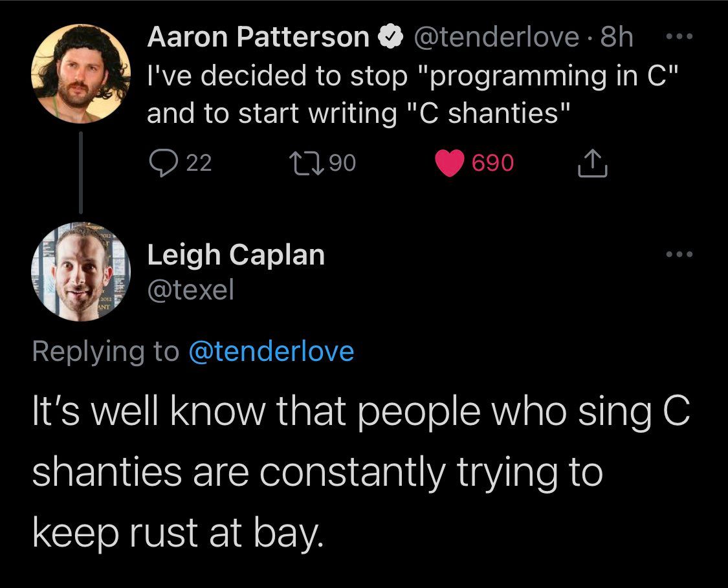Select the @tenderlove handle beside the timestamp
This screenshot has height=588, width=728.
tap(496, 37)
